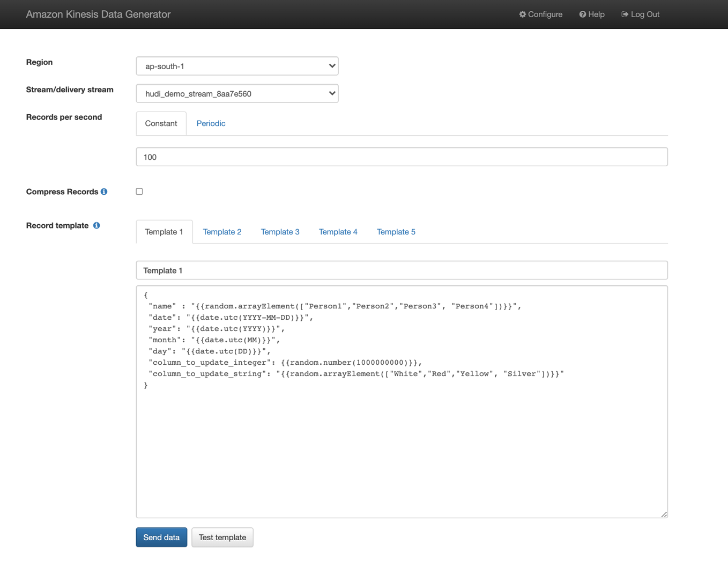Click the Region field label
Image resolution: width=728 pixels, height=574 pixels.
(39, 62)
